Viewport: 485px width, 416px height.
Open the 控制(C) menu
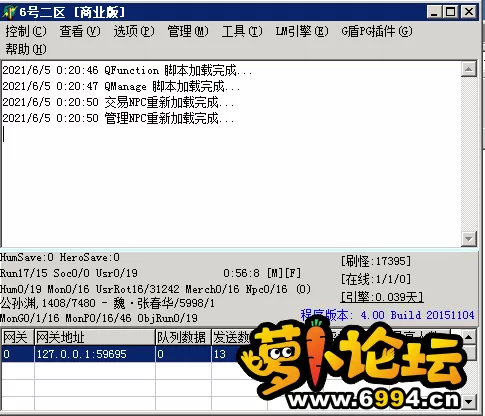pyautogui.click(x=26, y=32)
